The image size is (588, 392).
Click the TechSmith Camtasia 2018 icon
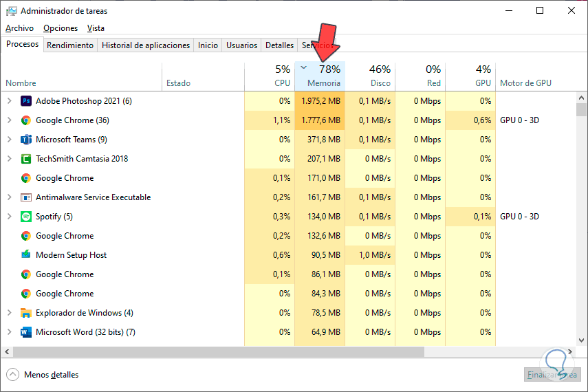click(26, 159)
